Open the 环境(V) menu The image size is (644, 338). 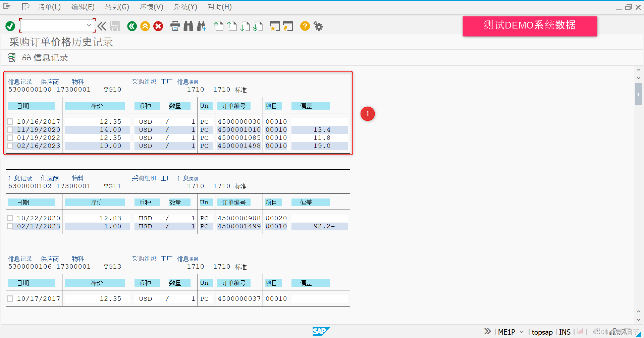tap(151, 7)
